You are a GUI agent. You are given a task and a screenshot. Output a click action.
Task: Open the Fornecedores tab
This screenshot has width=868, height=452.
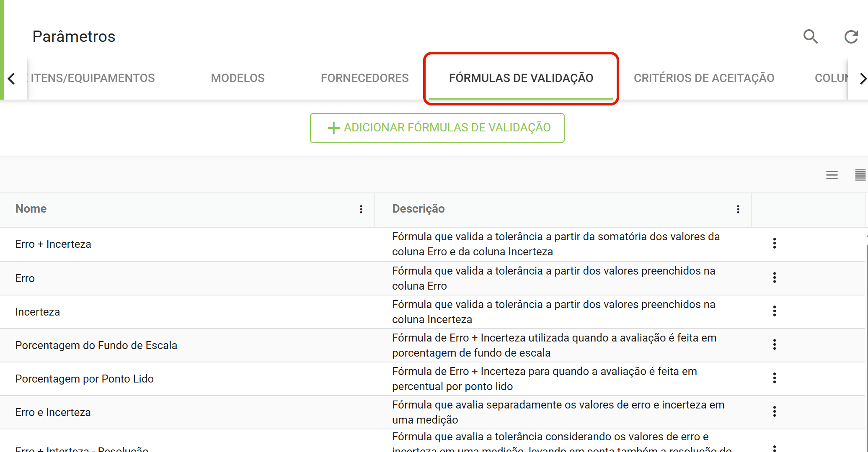coord(365,78)
